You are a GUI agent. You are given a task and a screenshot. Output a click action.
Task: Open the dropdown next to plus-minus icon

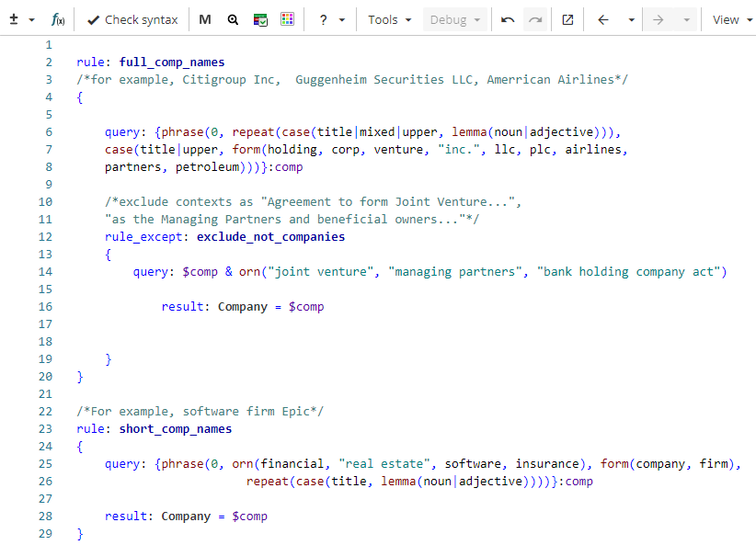coord(31,19)
